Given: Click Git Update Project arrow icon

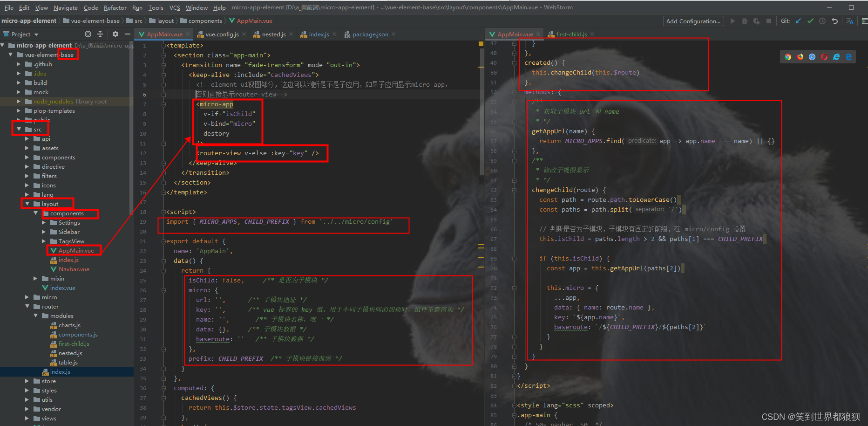Looking at the screenshot, I should [x=798, y=21].
